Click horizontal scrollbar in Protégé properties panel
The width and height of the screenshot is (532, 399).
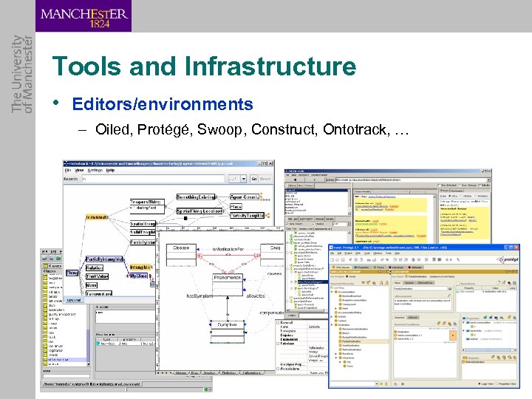click(x=489, y=349)
